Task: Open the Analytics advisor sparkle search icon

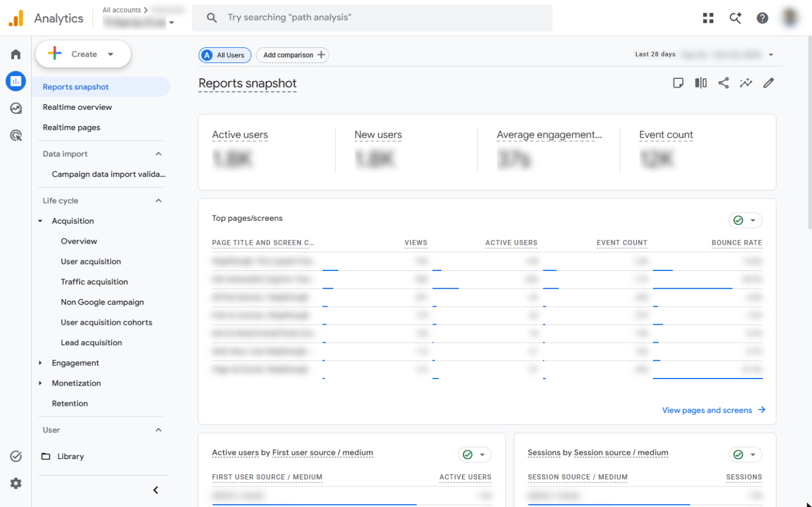Action: 735,18
